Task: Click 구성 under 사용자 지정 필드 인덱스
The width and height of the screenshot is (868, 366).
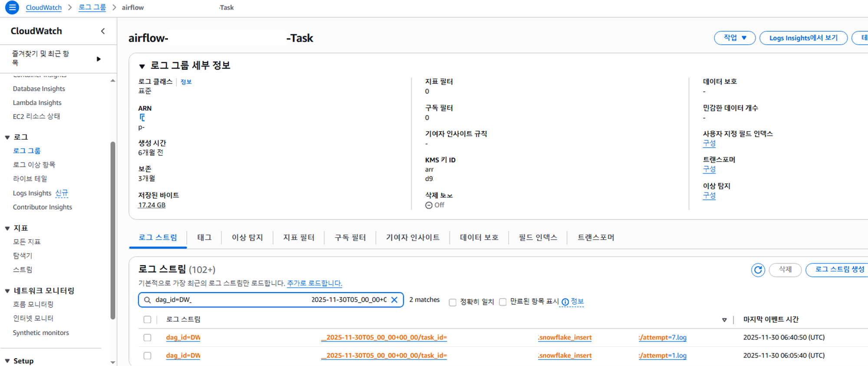Action: point(709,143)
